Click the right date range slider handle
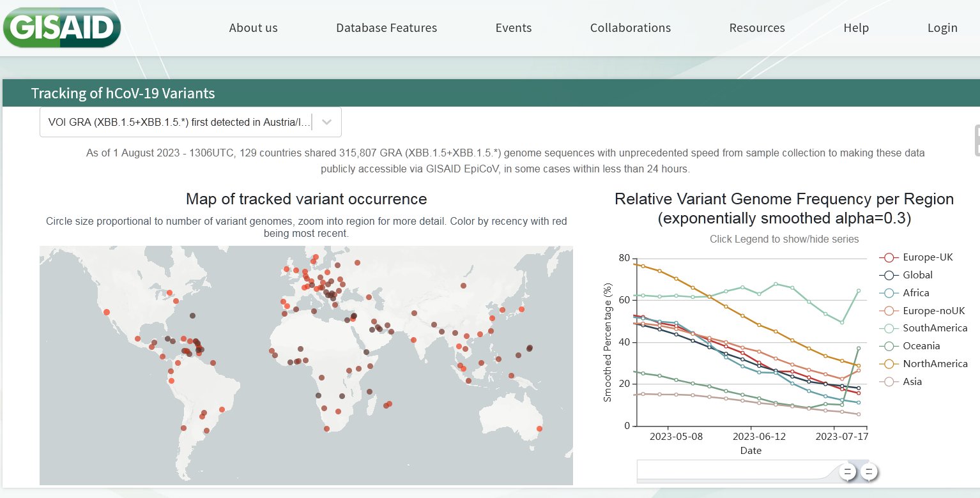The width and height of the screenshot is (980, 498). (868, 472)
